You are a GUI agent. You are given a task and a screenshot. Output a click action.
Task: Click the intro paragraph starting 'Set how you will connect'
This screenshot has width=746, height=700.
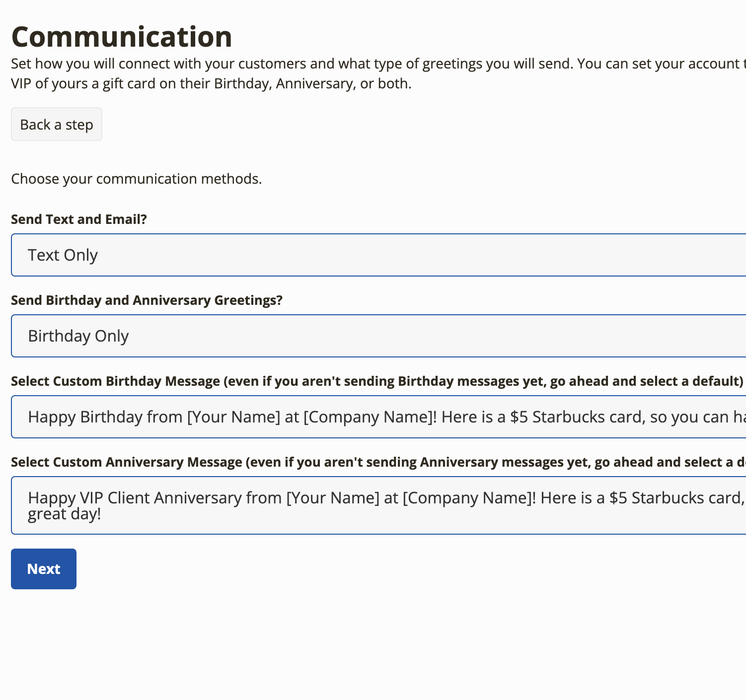pos(378,73)
